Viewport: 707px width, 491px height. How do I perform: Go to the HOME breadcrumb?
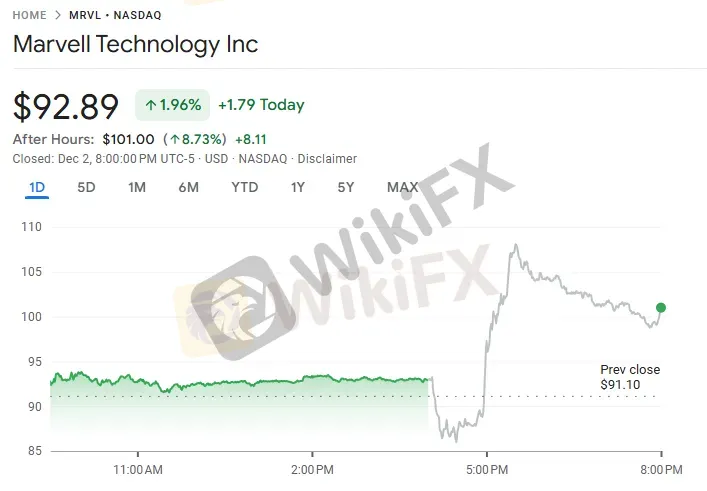pyautogui.click(x=30, y=16)
